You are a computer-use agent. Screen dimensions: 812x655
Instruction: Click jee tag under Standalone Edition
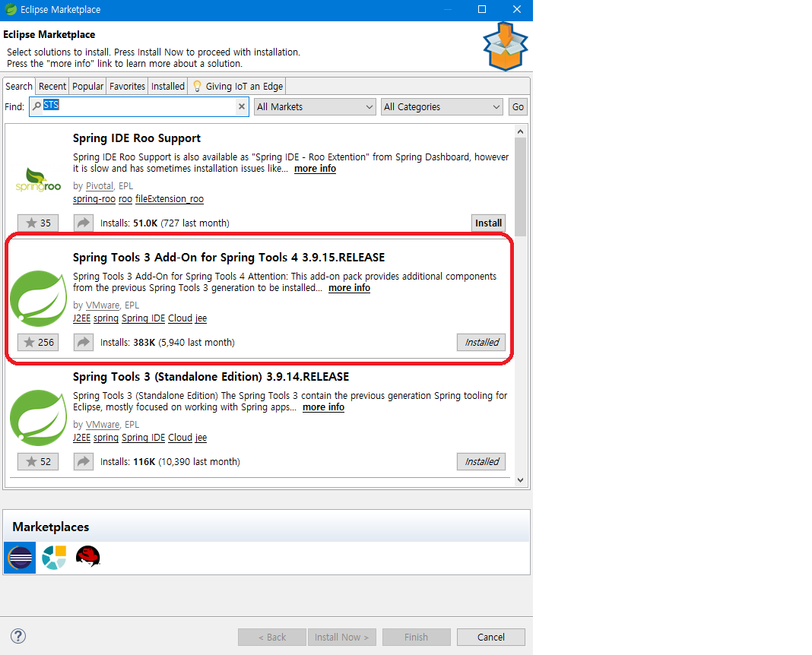(x=201, y=438)
